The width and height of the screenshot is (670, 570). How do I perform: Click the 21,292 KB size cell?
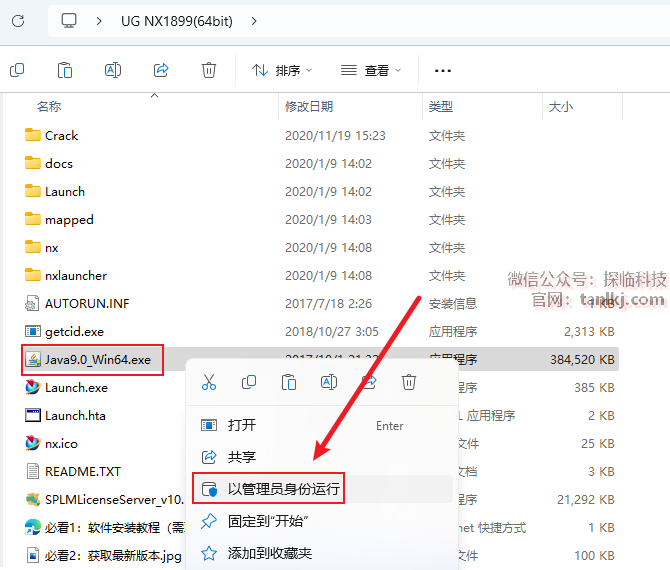[x=586, y=499]
